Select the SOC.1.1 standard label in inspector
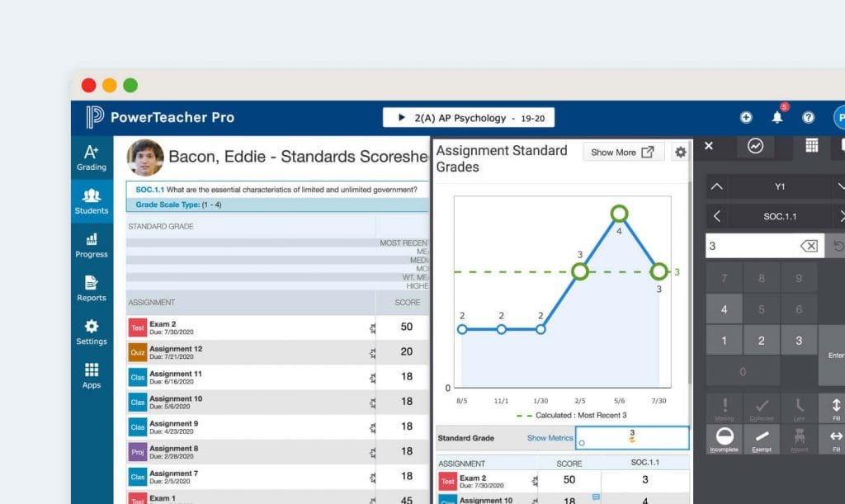Viewport: 845px width, 504px height. coord(780,216)
